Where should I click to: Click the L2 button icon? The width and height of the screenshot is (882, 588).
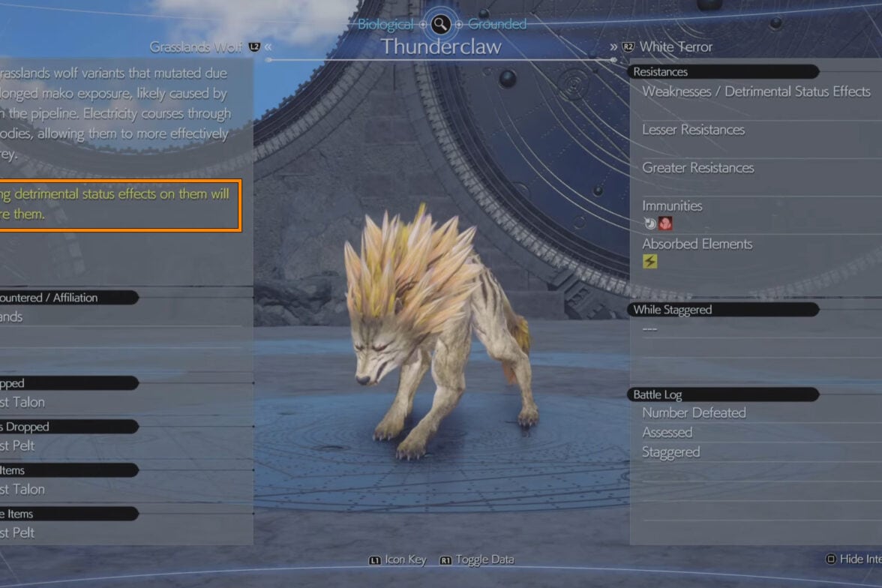tap(254, 47)
